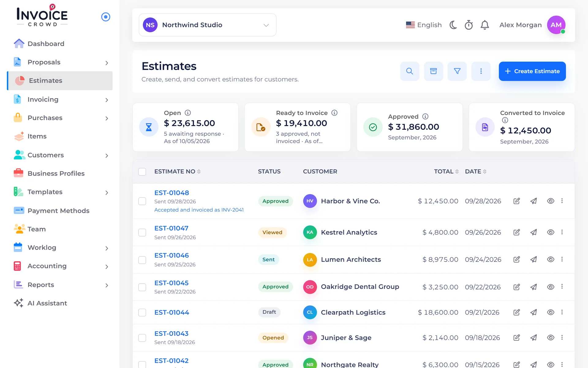Image resolution: width=588 pixels, height=368 pixels.
Task: Open Team page
Action: pyautogui.click(x=60, y=229)
